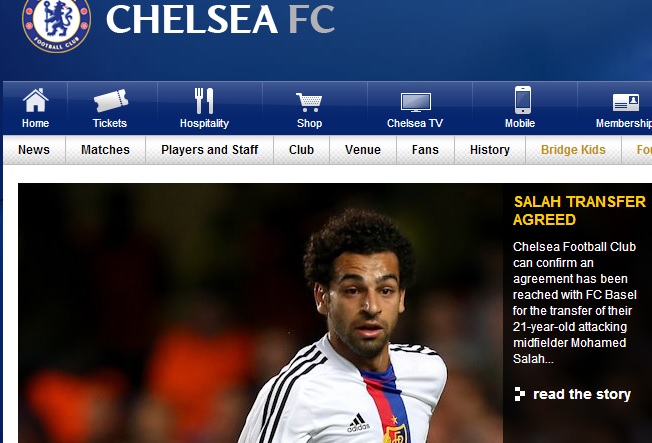Open the Shop cart icon
The image size is (652, 443).
309,102
